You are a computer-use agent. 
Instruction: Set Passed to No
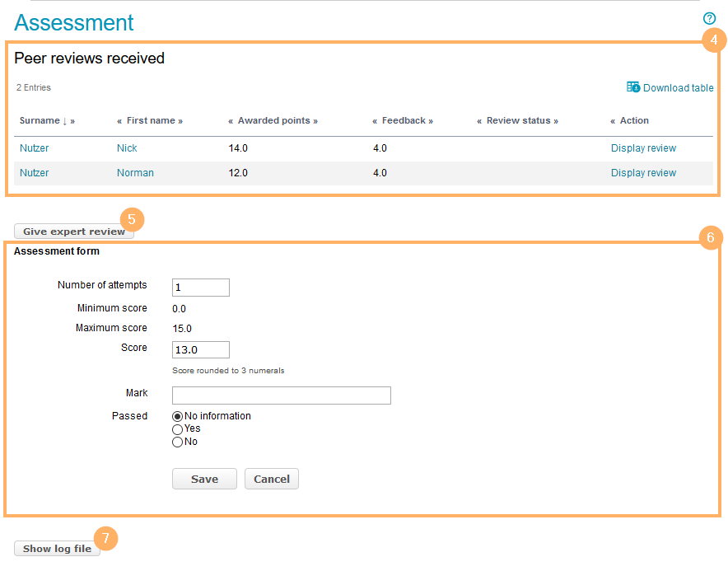pos(177,442)
